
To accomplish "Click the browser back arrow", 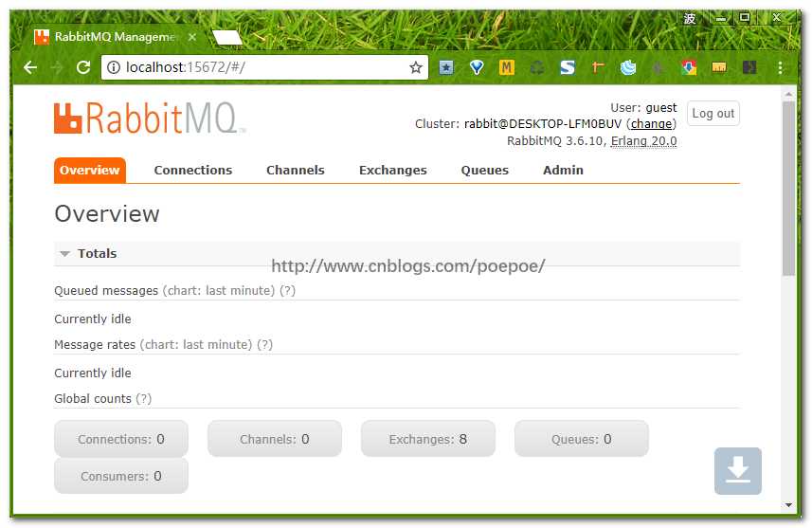I will point(30,67).
